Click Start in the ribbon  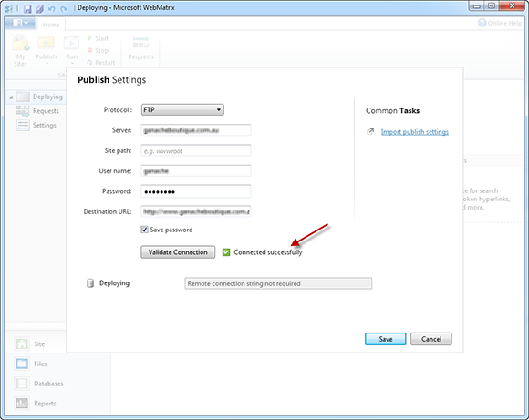(98, 38)
